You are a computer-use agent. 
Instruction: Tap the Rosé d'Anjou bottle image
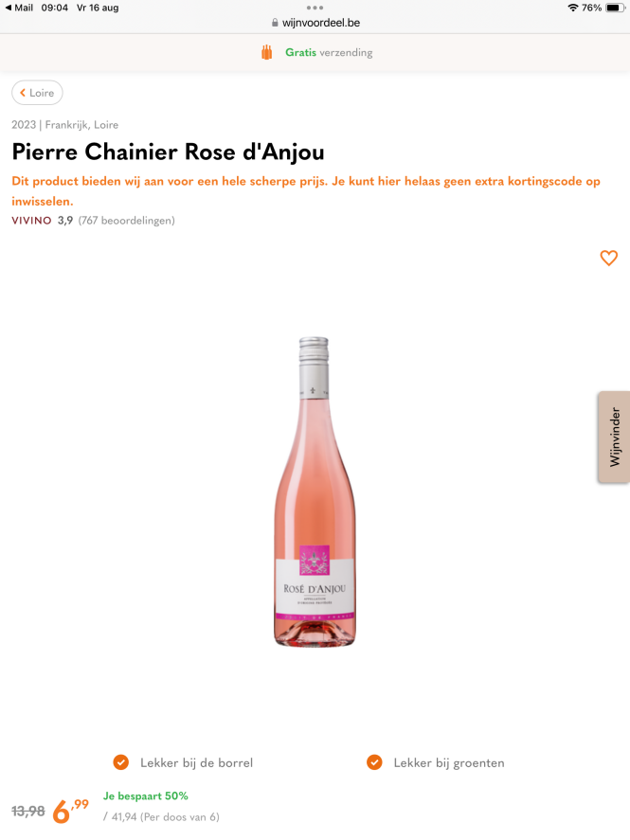click(x=315, y=491)
